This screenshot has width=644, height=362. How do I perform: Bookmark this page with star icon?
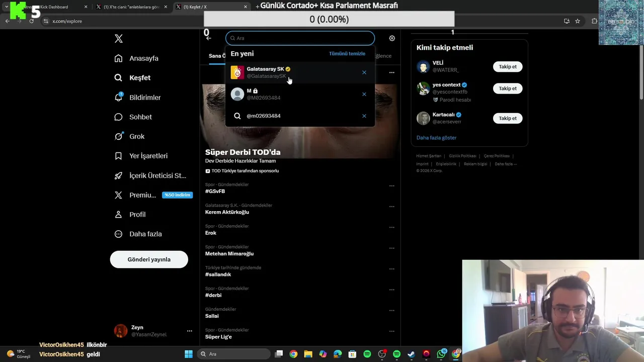578,21
